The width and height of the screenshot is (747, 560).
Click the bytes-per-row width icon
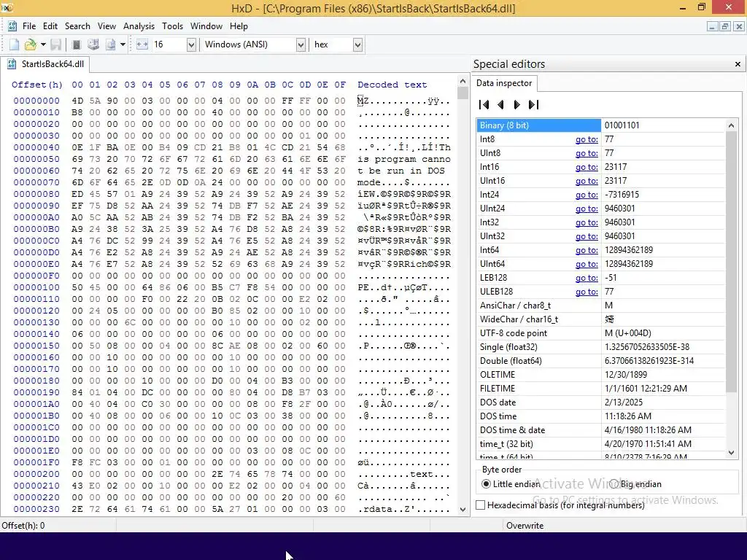click(142, 44)
